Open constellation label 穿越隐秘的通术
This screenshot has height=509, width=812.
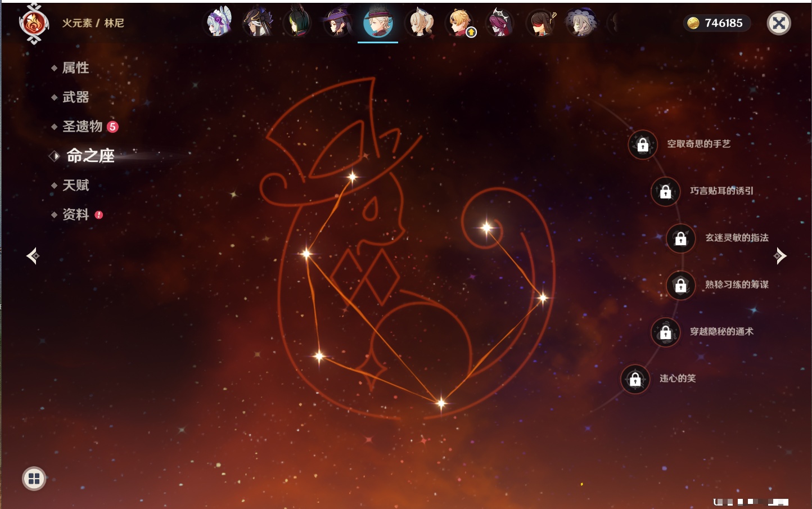pyautogui.click(x=722, y=332)
